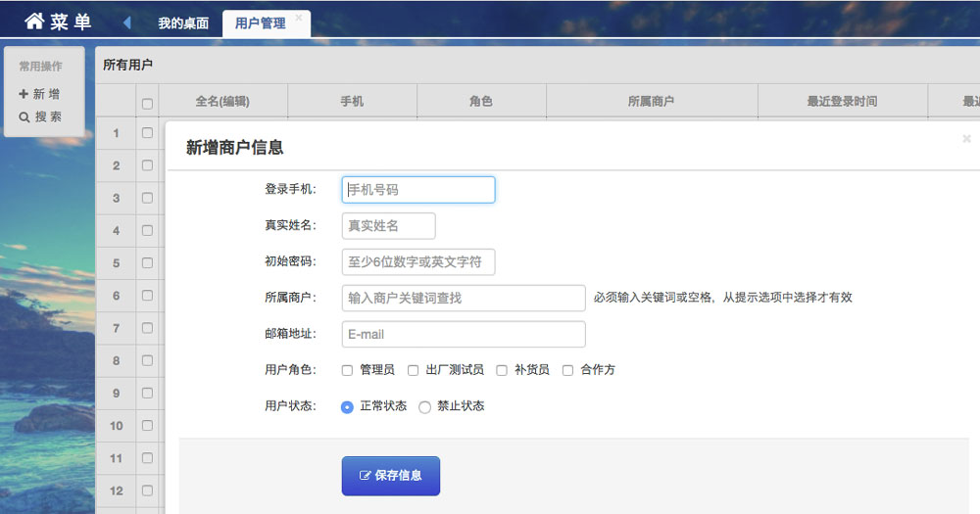Check the checkbox in row 3
This screenshot has height=514, width=980.
tap(148, 198)
